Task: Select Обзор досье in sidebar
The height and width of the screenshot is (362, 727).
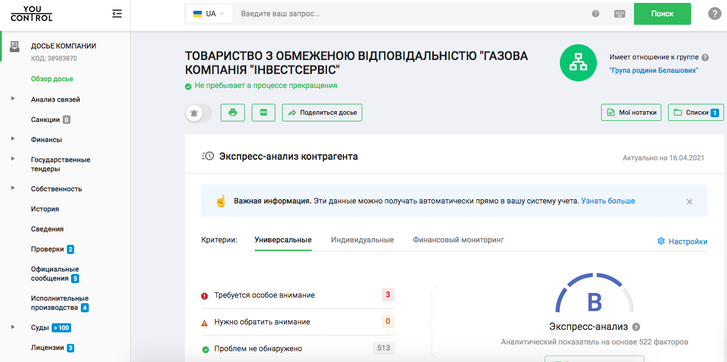Action: [x=52, y=79]
